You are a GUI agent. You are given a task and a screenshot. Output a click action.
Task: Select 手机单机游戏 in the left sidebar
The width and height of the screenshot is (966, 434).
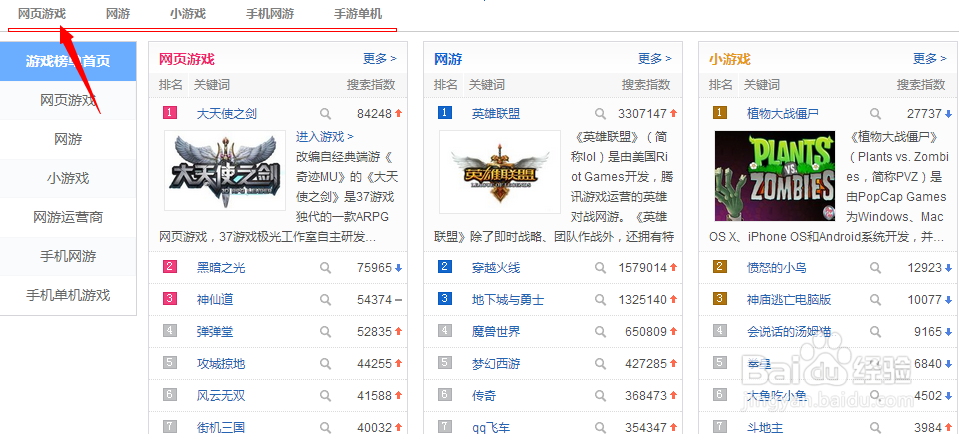click(68, 295)
